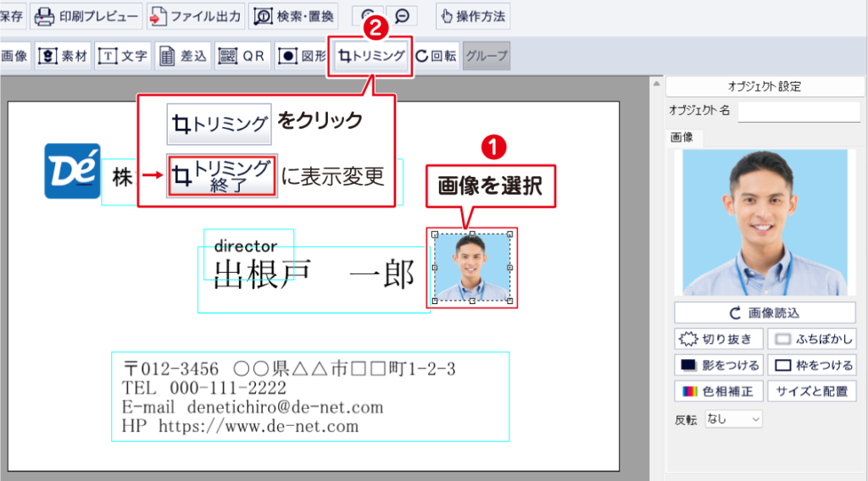This screenshot has width=868, height=481.
Task: Click the トリミング crop tool in toolbar
Action: coord(371,56)
